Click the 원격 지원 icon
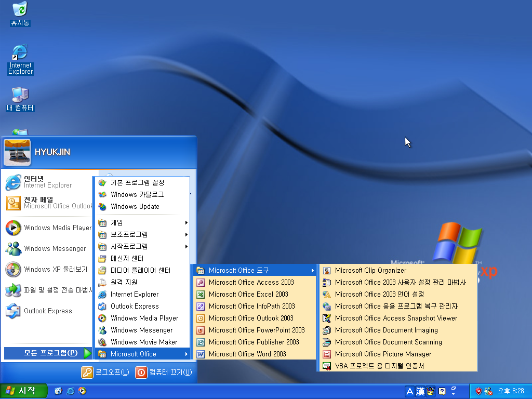This screenshot has width=532, height=399. (x=102, y=282)
